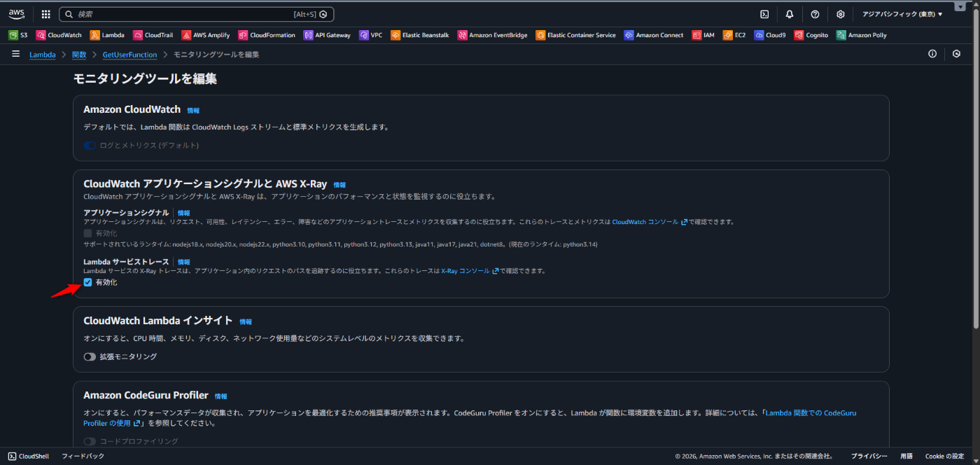Open the settings gear in top bar
Image resolution: width=980 pixels, height=465 pixels.
pyautogui.click(x=841, y=14)
